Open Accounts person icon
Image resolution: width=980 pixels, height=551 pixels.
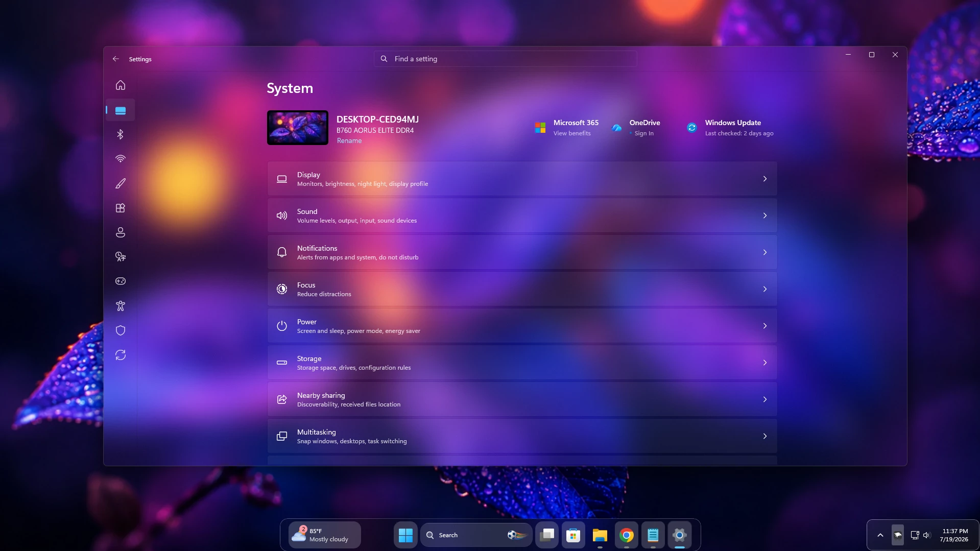(121, 232)
